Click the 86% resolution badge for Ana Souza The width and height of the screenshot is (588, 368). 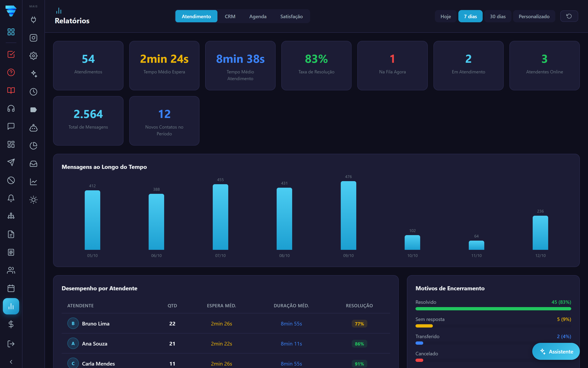coord(359,344)
